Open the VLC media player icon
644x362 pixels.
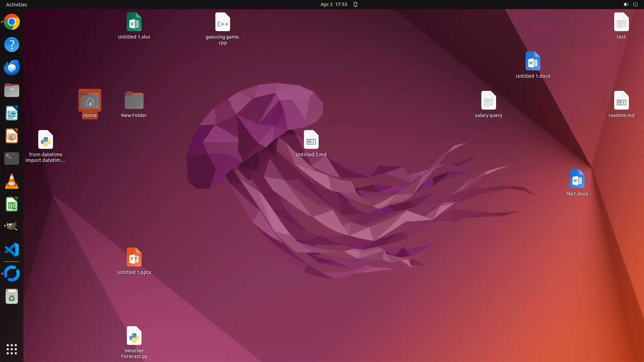[x=12, y=181]
